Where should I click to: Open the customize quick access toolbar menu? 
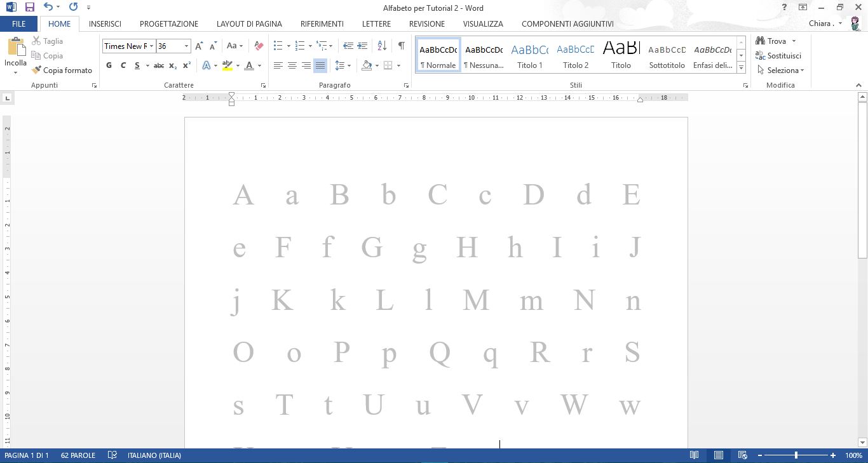pyautogui.click(x=88, y=8)
